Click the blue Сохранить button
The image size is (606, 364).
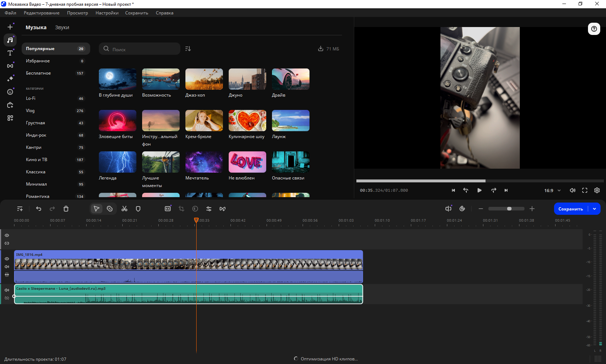pos(570,209)
